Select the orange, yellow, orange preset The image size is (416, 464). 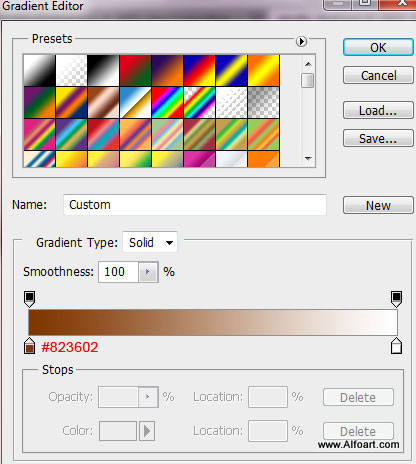point(263,70)
